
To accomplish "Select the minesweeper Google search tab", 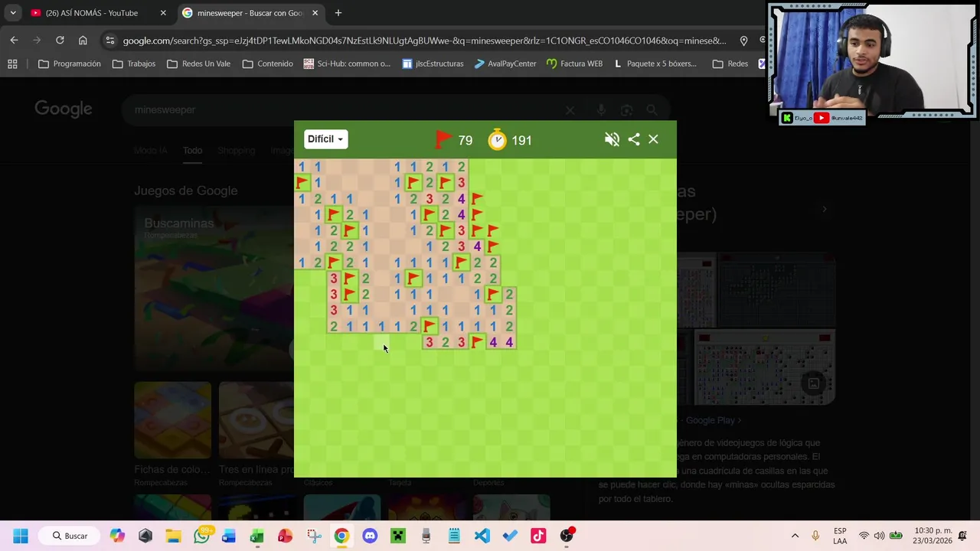I will tap(251, 13).
